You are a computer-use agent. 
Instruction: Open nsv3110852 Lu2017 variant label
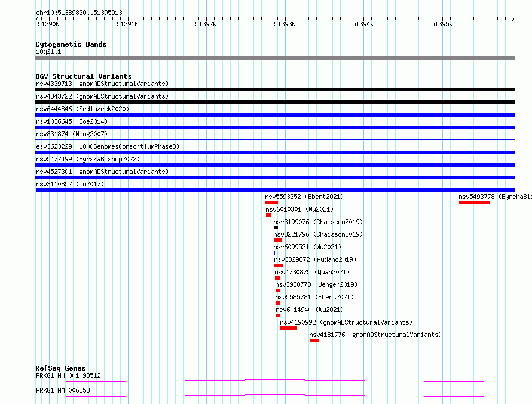(x=70, y=184)
